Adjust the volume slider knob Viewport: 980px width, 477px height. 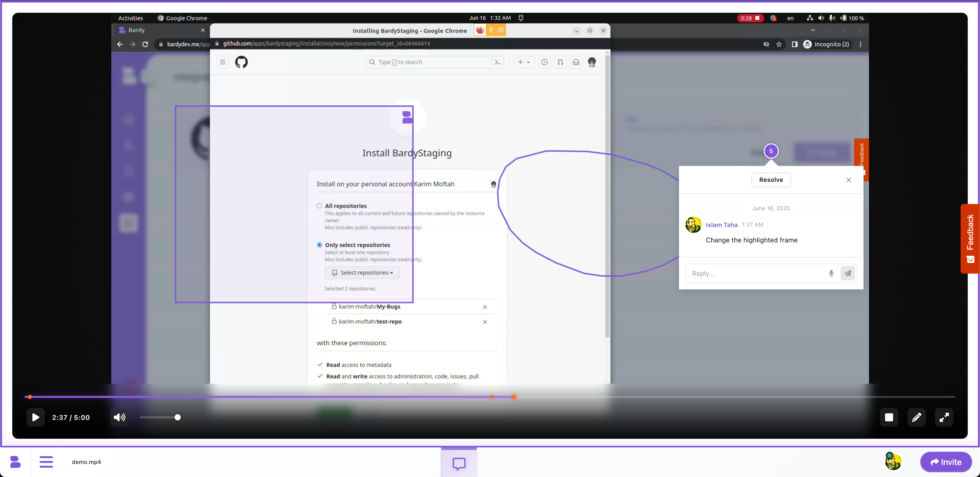point(177,417)
